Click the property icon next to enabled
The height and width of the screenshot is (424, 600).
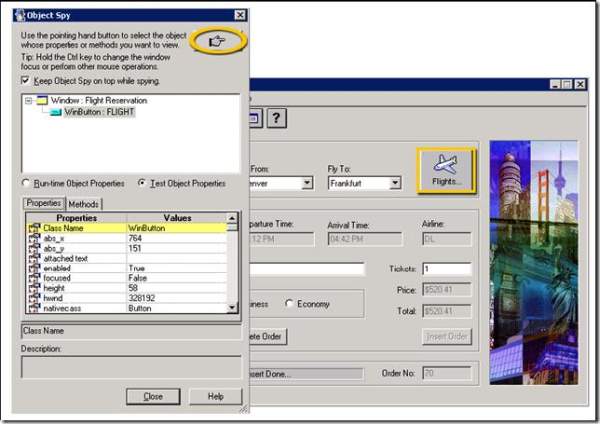pos(34,268)
